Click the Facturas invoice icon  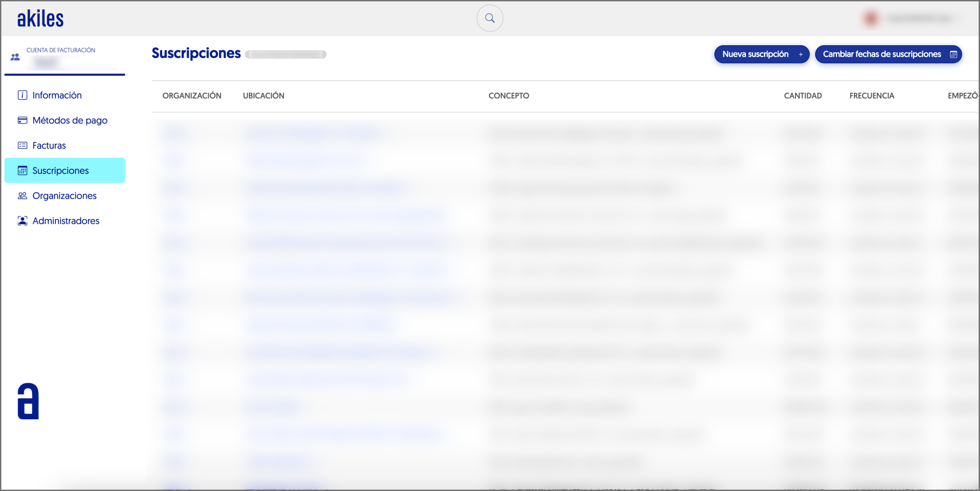pos(22,145)
